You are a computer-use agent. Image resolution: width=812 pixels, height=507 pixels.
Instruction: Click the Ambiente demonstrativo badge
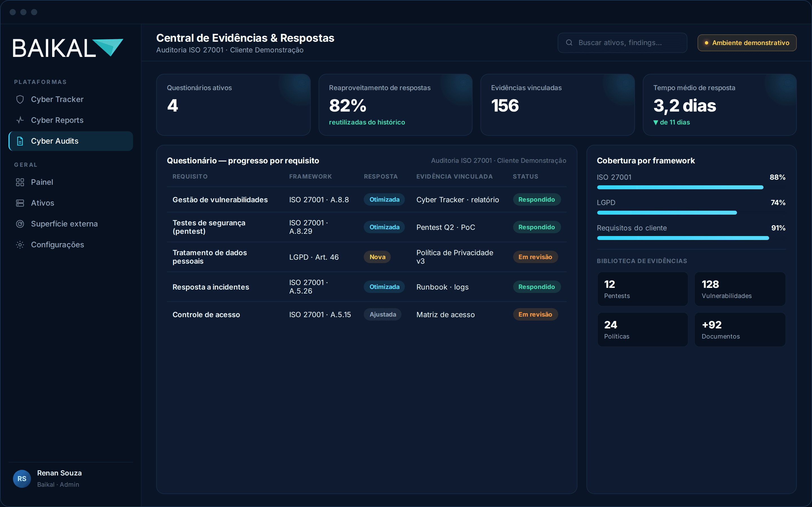coord(747,43)
